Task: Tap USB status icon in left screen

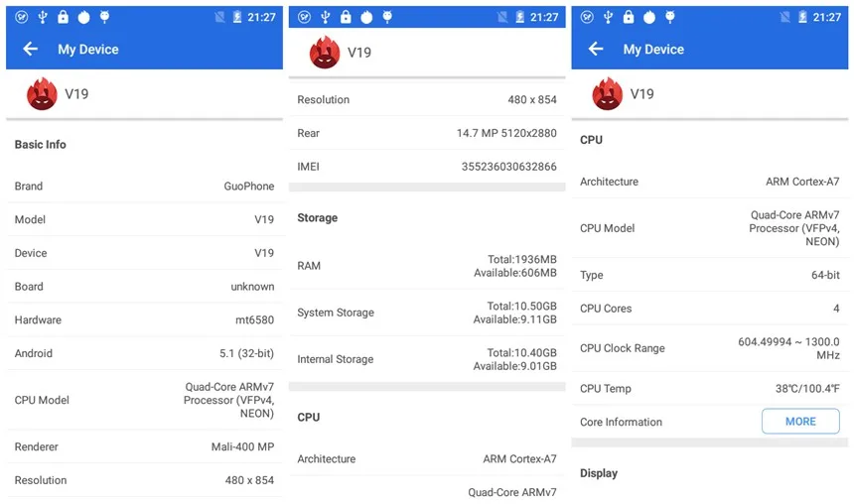Action: coord(43,18)
